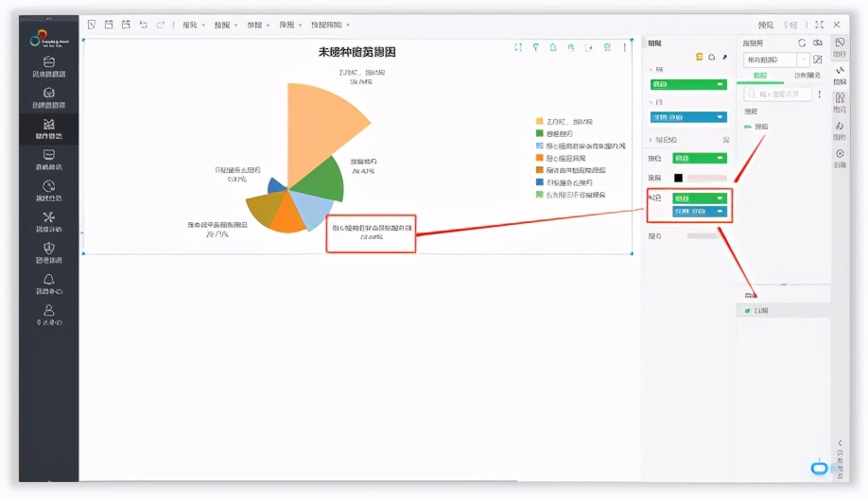Click the shield icon in the left sidebar
868x499 pixels.
click(49, 248)
